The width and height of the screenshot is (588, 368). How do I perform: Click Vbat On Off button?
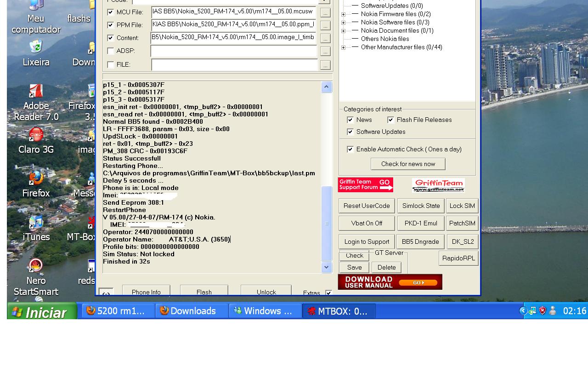[367, 223]
